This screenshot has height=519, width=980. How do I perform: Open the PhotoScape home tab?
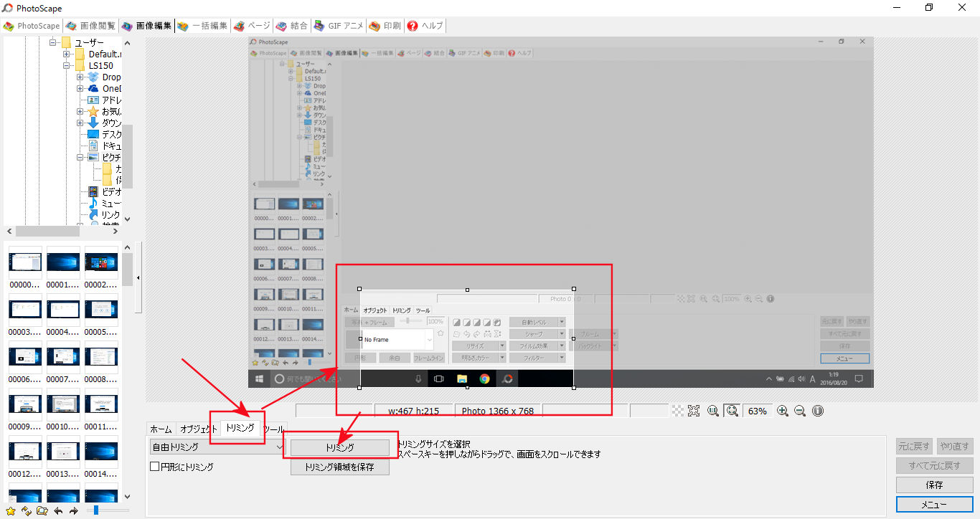pos(32,26)
